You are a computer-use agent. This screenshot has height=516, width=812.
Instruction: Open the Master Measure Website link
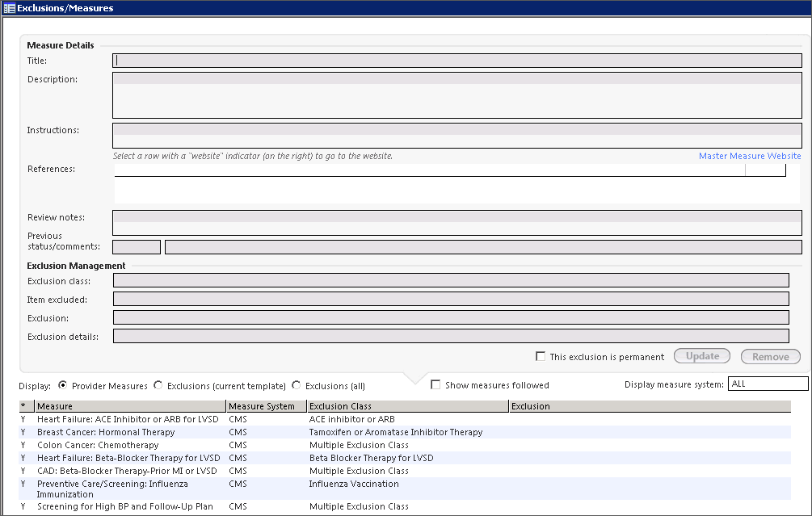point(749,157)
